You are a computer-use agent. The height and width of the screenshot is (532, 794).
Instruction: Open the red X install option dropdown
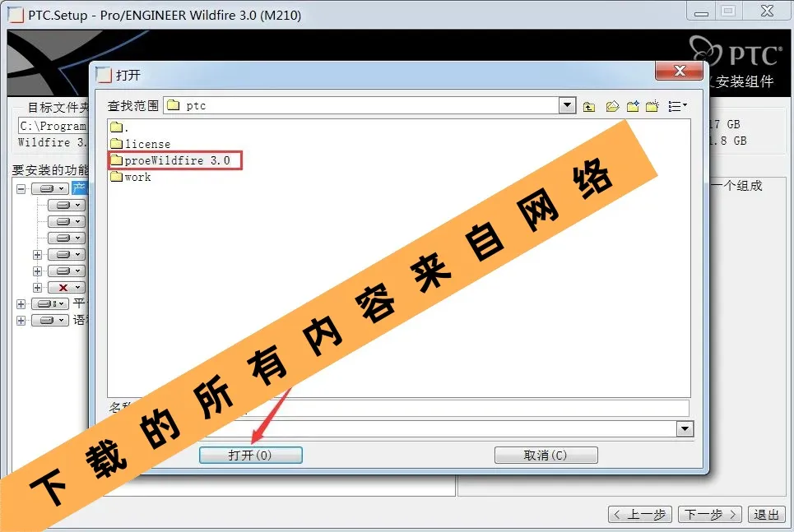(x=67, y=288)
